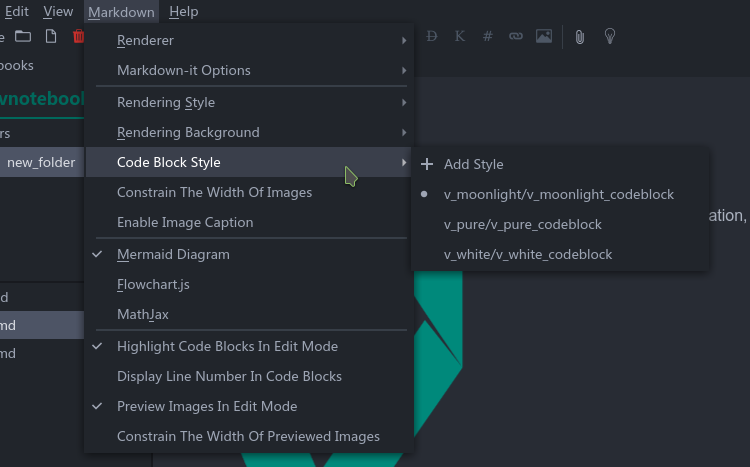This screenshot has height=467, width=750.
Task: Select the v_moonlight/v_moonlight_codeblock style
Action: click(x=560, y=194)
